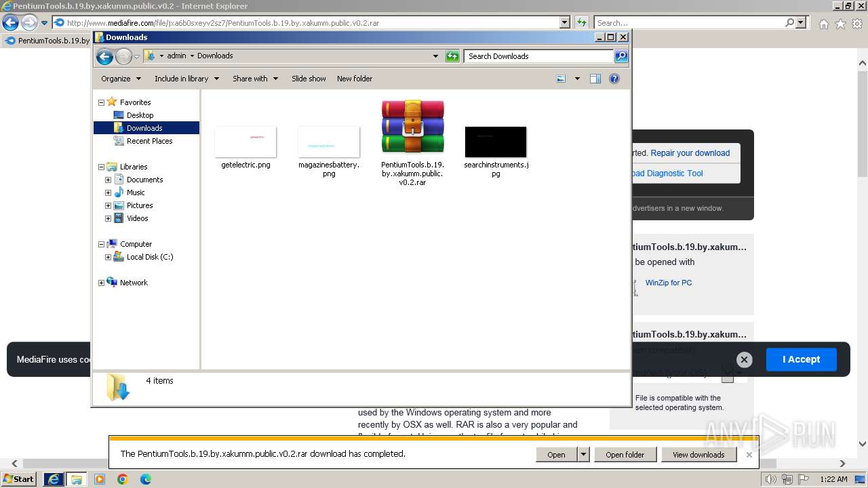This screenshot has width=868, height=488.
Task: Launch Chrome from the taskbar
Action: coord(123,479)
